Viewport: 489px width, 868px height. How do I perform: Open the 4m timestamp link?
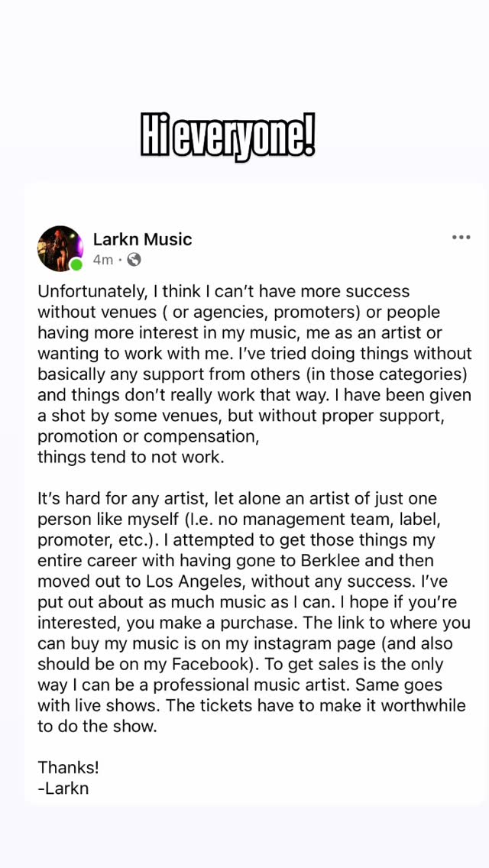tap(103, 260)
